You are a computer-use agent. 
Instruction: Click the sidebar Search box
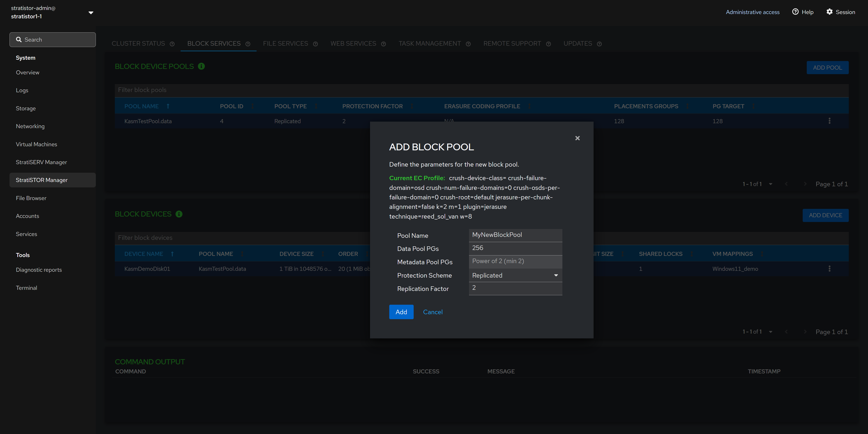[x=53, y=40]
